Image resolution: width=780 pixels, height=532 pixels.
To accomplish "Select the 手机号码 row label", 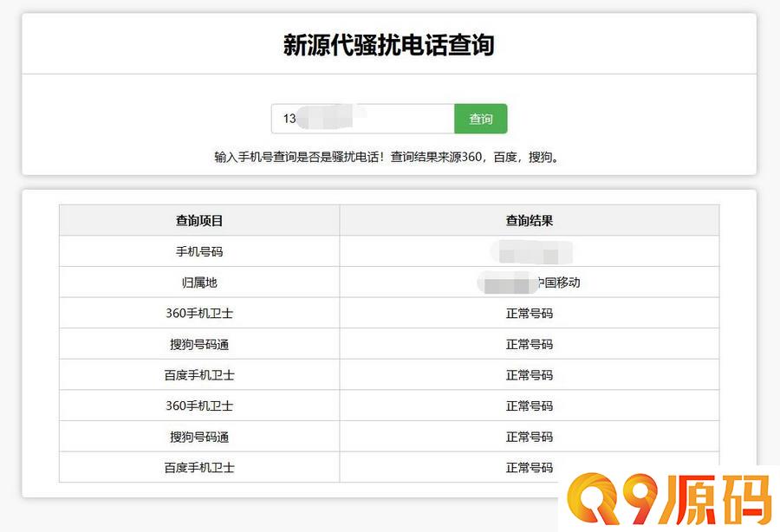I will tap(199, 251).
